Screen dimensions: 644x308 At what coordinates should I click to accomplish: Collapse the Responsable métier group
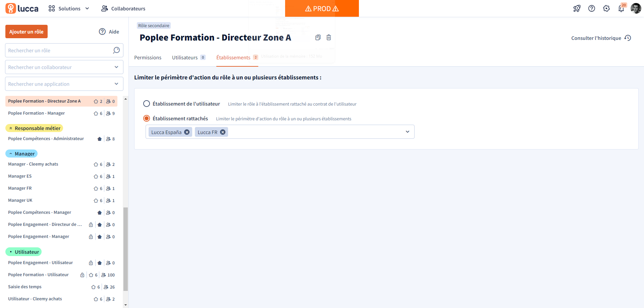34,128
